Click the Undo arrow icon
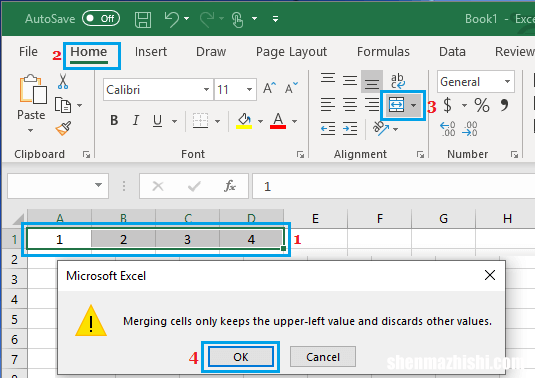Image resolution: width=535 pixels, height=378 pixels. 172,19
